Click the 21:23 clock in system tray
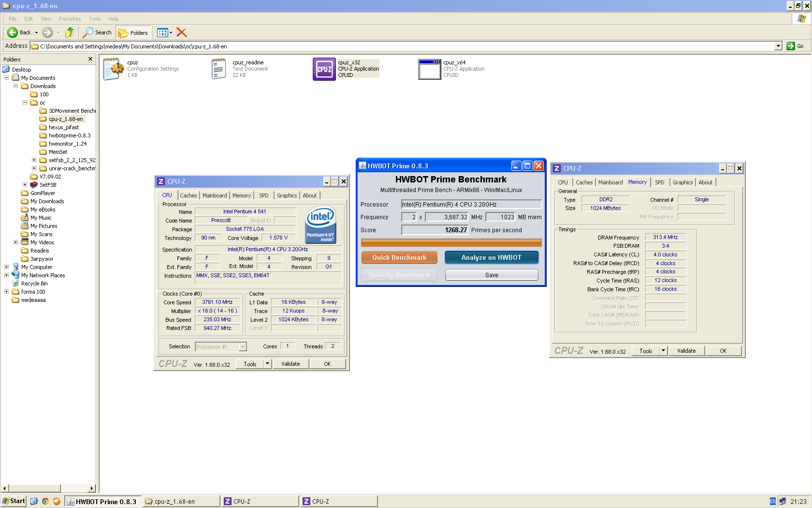The image size is (812, 508). tap(798, 501)
